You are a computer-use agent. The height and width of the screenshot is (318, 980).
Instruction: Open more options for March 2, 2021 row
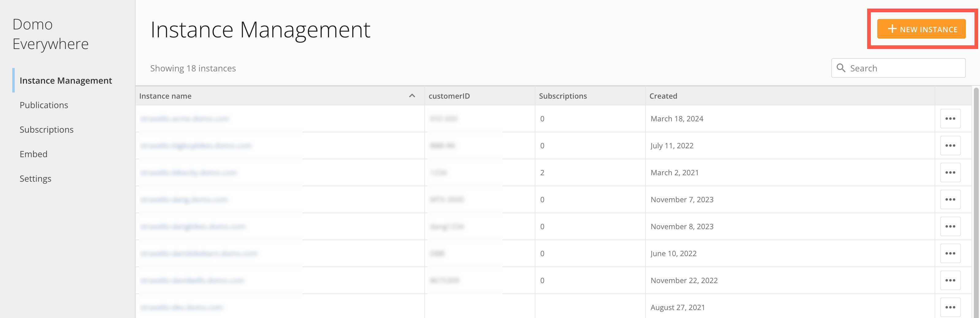pos(950,172)
